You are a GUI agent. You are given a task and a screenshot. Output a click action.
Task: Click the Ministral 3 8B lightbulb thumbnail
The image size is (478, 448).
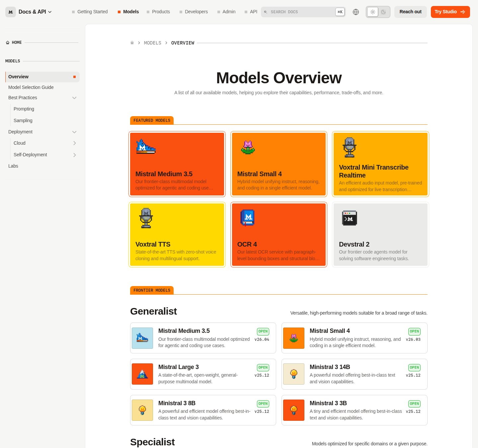[x=142, y=410]
